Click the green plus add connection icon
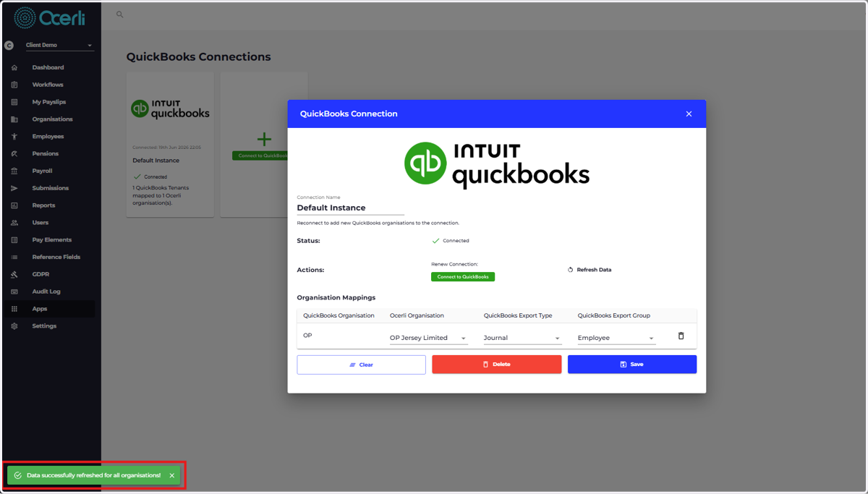868x494 pixels. [x=264, y=139]
